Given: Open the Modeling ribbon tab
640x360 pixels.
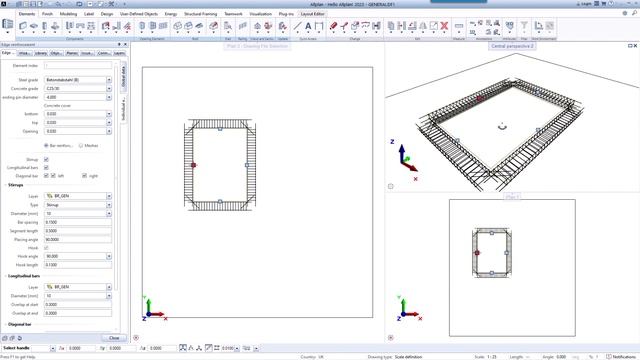Looking at the screenshot, I should 68,14.
